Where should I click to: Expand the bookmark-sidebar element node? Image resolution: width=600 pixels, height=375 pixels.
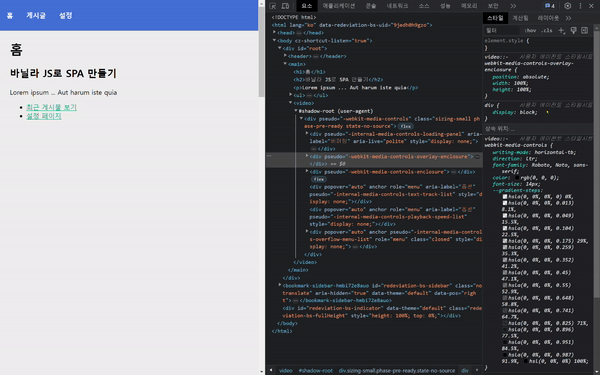pos(280,285)
